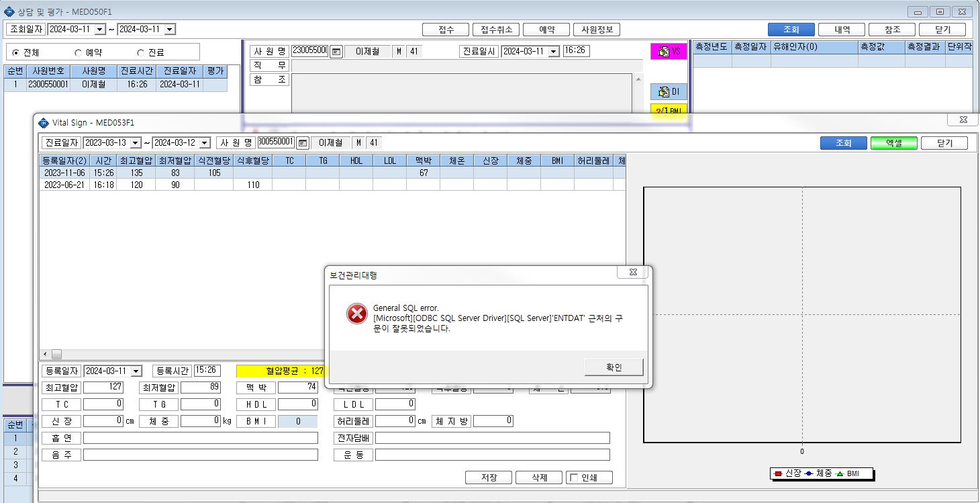Select the 예약 radio button
The image size is (980, 503).
tap(78, 52)
